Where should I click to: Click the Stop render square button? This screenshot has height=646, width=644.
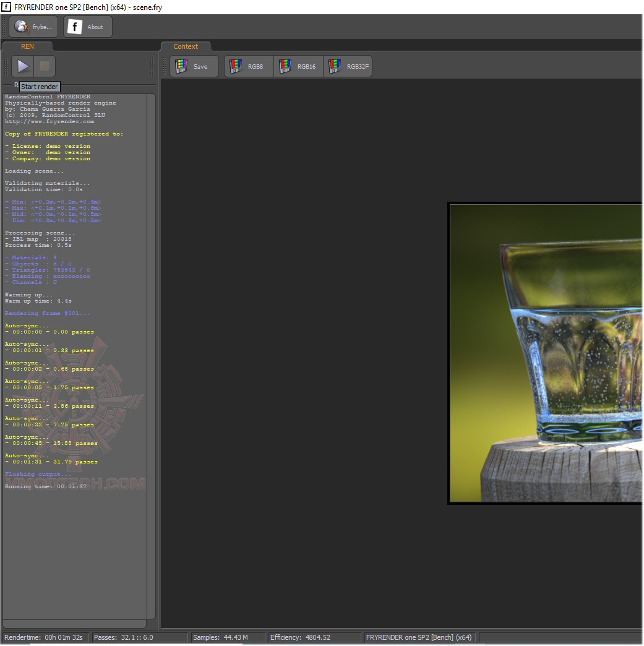tap(45, 66)
